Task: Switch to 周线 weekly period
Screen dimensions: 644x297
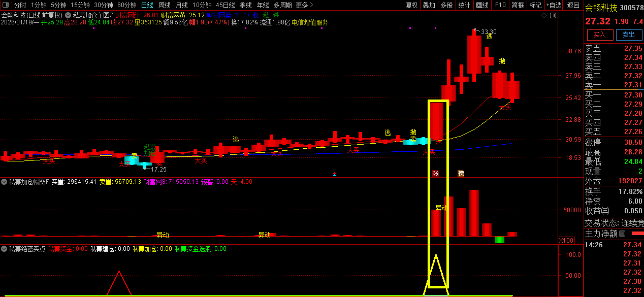Action: tap(165, 5)
